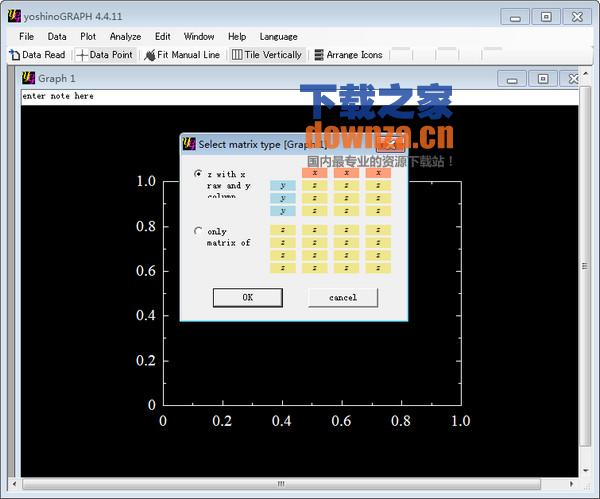Click the scroll left arrow
Viewport: 600px width, 499px height.
(x=14, y=484)
